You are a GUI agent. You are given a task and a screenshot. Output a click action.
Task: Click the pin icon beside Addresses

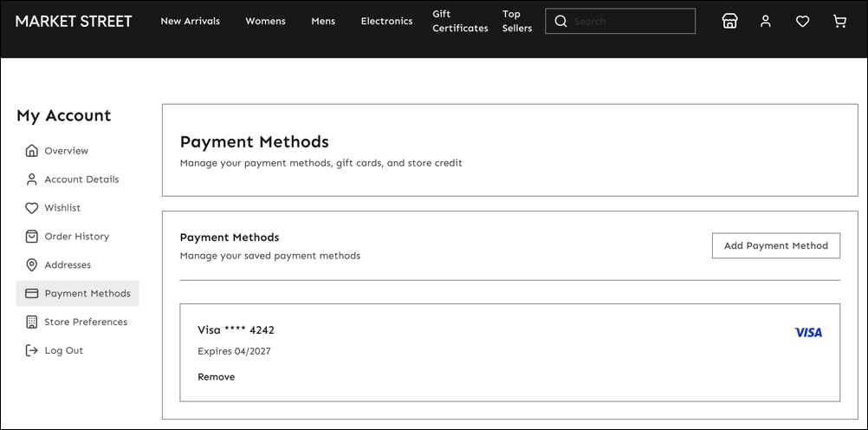31,265
